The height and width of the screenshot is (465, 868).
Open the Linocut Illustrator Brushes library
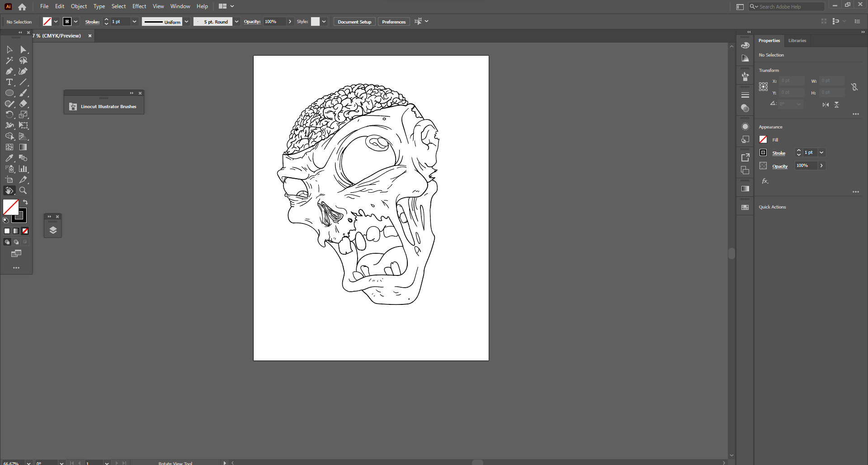(x=104, y=107)
